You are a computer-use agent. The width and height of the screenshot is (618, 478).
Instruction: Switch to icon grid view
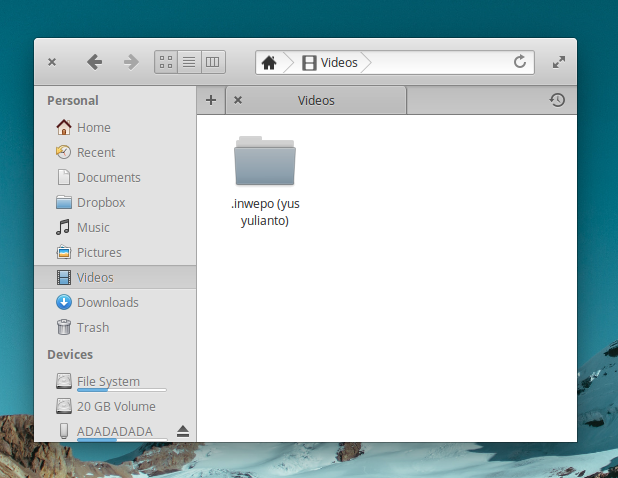tap(166, 62)
